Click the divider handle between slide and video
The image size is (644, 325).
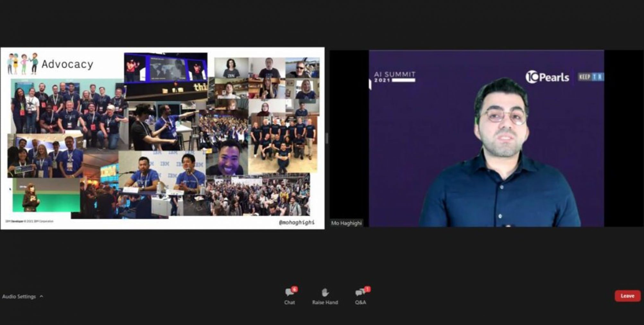(x=327, y=138)
